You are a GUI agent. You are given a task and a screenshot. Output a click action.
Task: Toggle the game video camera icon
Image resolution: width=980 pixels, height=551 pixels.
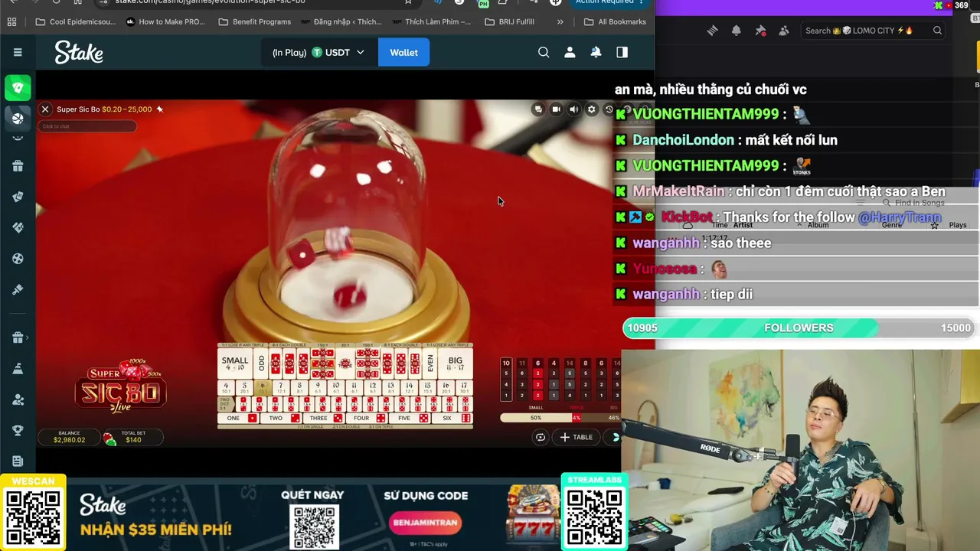tap(556, 109)
